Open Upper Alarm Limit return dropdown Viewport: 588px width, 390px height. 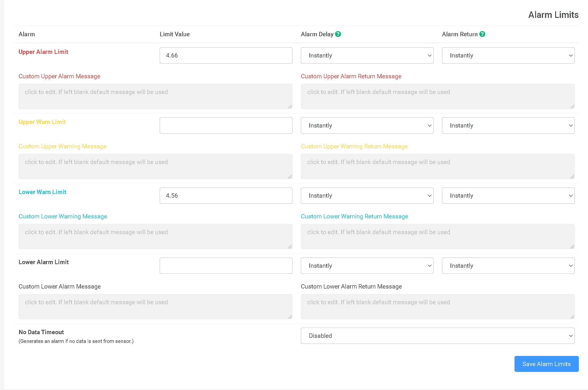pyautogui.click(x=508, y=56)
